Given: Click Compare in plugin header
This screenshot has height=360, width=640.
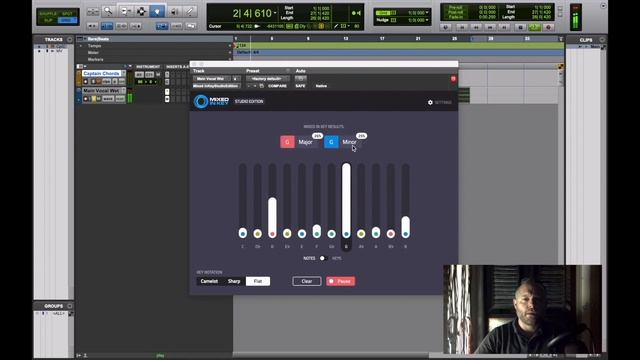Looking at the screenshot, I should 277,86.
